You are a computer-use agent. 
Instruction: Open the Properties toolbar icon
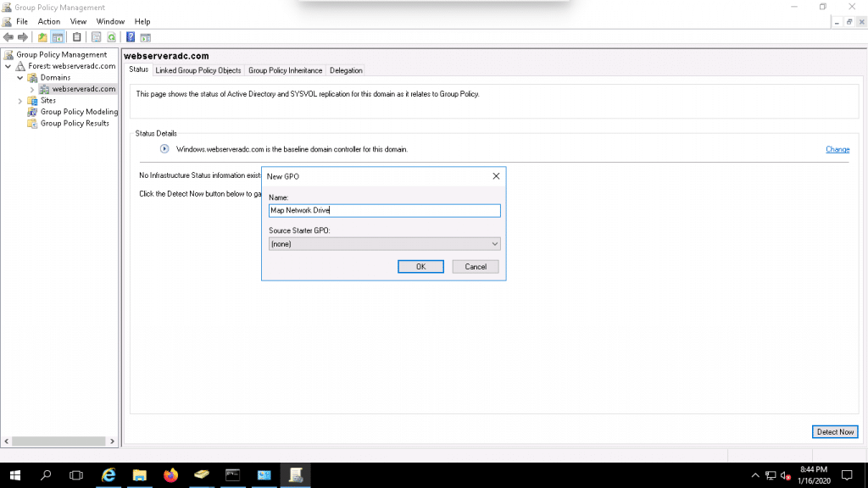click(97, 37)
